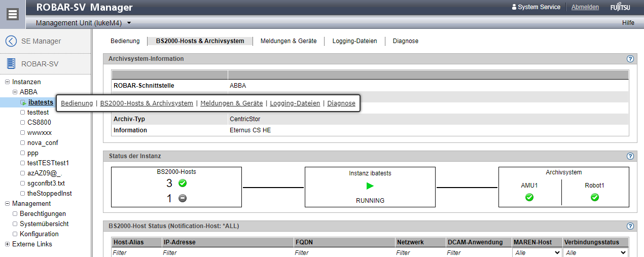Open help for Archivsystem-Information section

(x=630, y=59)
